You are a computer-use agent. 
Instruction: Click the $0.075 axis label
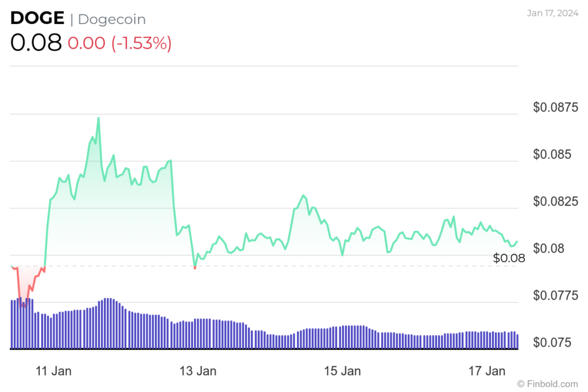pos(552,342)
